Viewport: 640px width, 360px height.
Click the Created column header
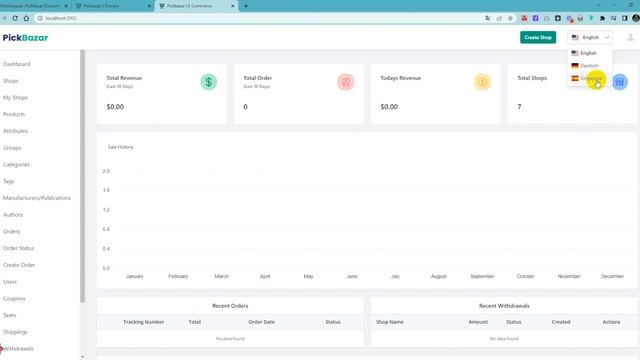coord(561,322)
